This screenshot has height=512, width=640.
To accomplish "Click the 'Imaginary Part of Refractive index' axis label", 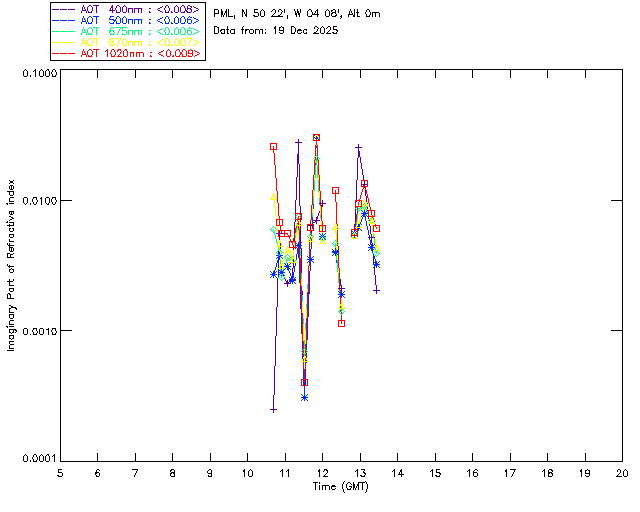I will point(11,265).
